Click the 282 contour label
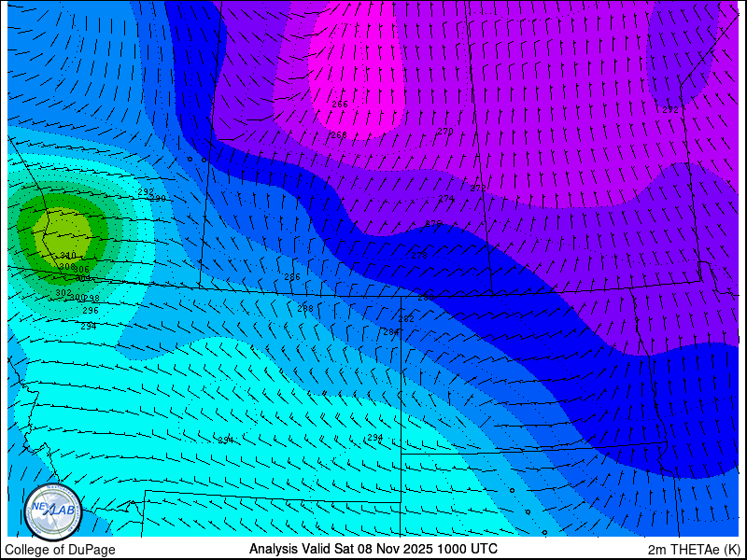Screen dimensions: 747x560 (x=406, y=319)
